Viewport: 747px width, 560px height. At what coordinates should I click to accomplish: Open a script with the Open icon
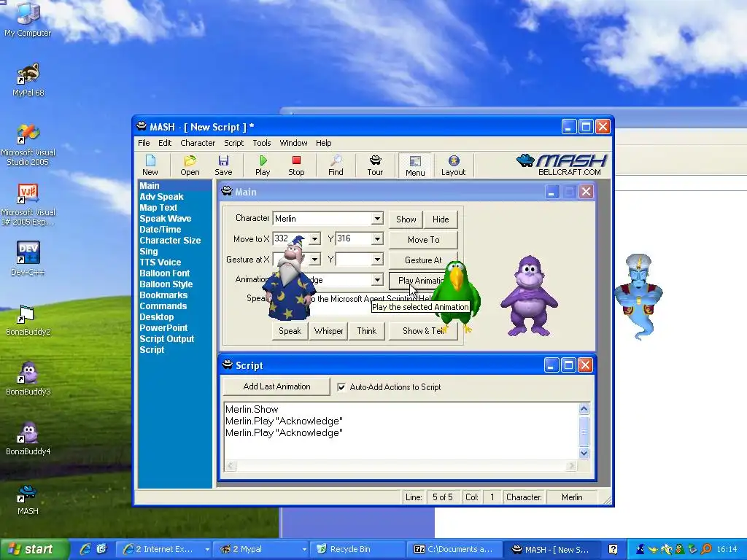190,166
